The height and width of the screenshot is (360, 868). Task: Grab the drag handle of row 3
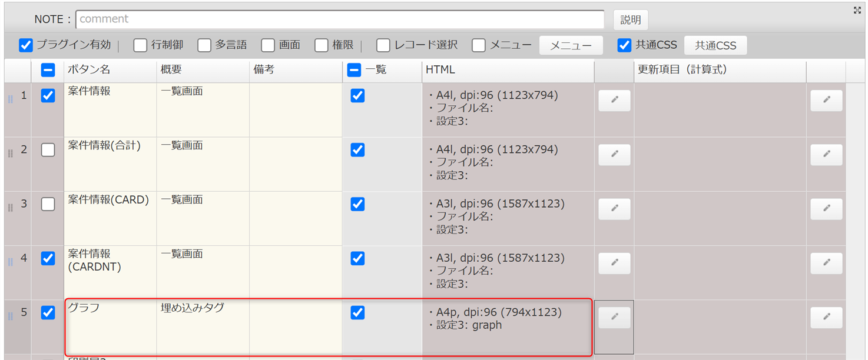click(x=10, y=208)
